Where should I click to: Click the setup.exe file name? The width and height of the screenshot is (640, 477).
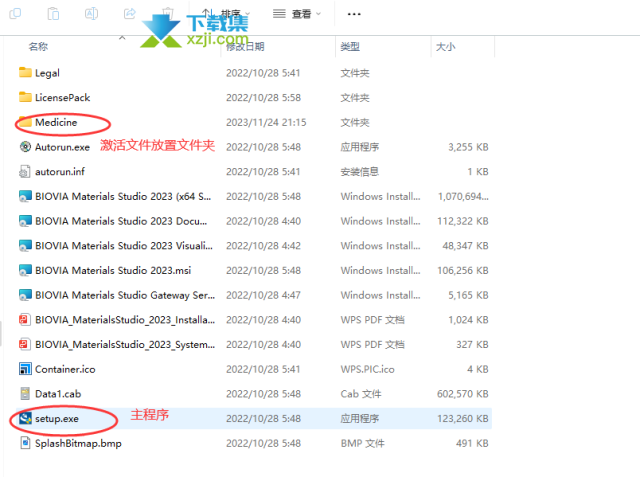point(57,419)
